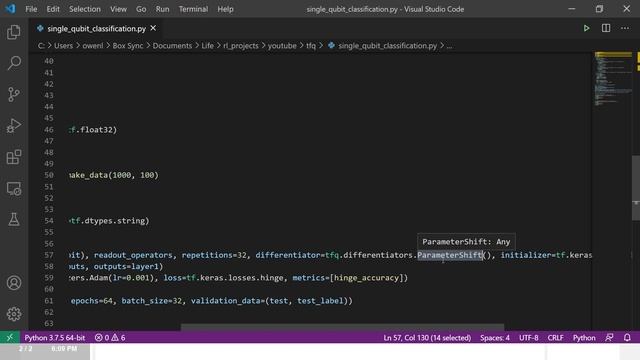Click outputs=layer1 on line 58
Screen dimensions: 640x360
click(126, 267)
